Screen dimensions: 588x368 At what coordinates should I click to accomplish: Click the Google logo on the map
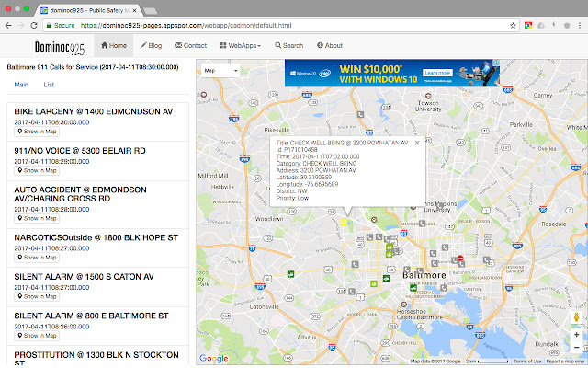tap(214, 359)
